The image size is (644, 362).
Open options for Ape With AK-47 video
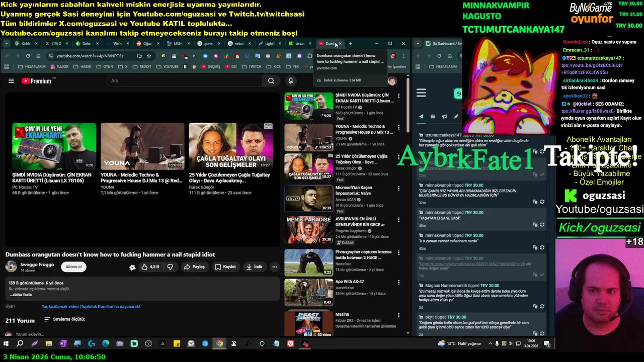click(398, 283)
